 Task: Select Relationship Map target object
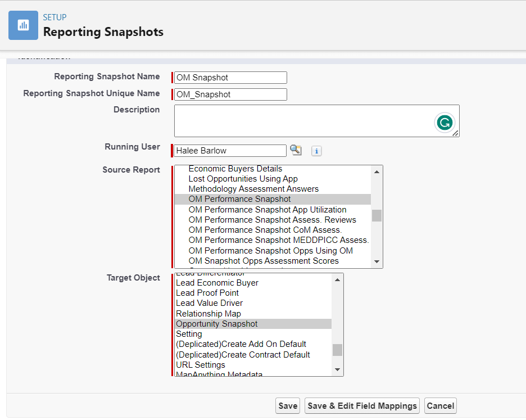(208, 314)
